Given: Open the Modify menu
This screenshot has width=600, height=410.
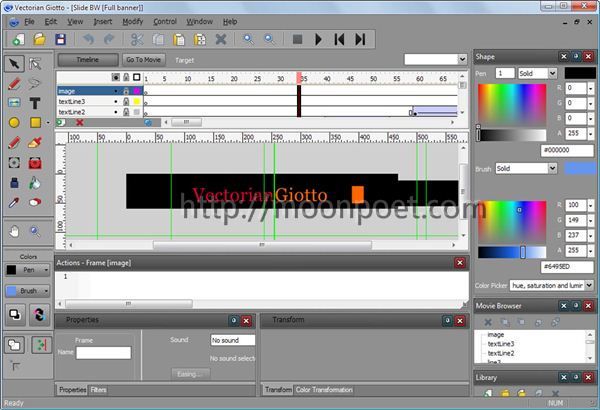Looking at the screenshot, I should click(x=132, y=22).
